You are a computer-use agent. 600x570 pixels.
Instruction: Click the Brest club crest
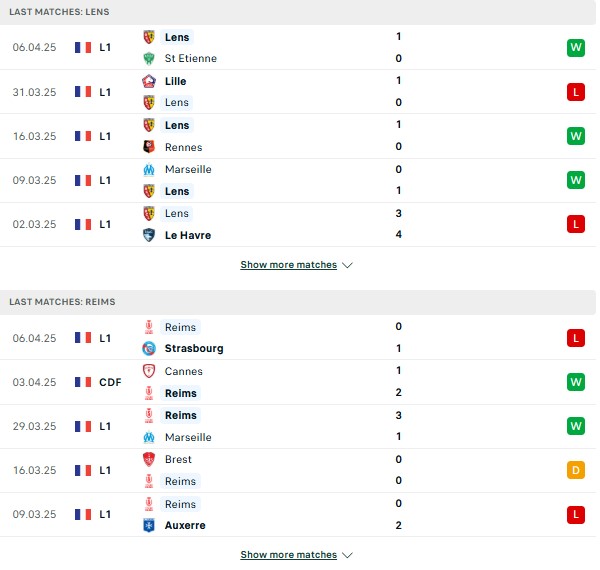coord(149,459)
